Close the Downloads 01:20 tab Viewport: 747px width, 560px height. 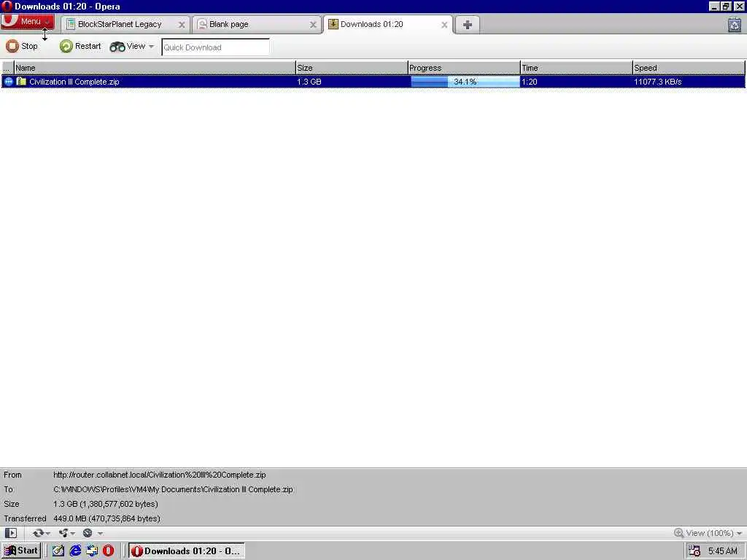tap(444, 25)
